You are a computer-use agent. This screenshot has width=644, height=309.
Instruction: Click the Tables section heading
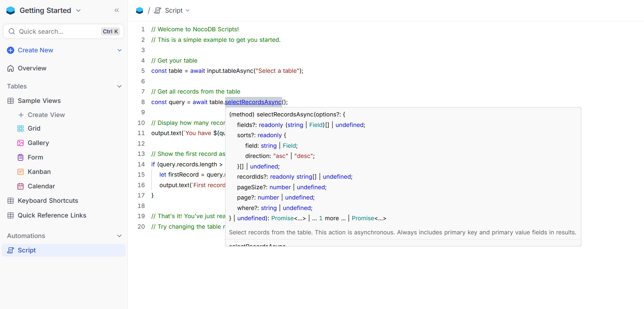(17, 86)
